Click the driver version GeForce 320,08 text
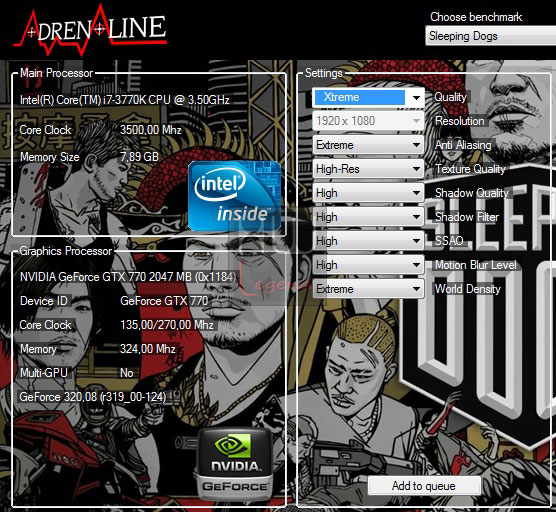Viewport: 556px width, 512px height. coord(93,397)
